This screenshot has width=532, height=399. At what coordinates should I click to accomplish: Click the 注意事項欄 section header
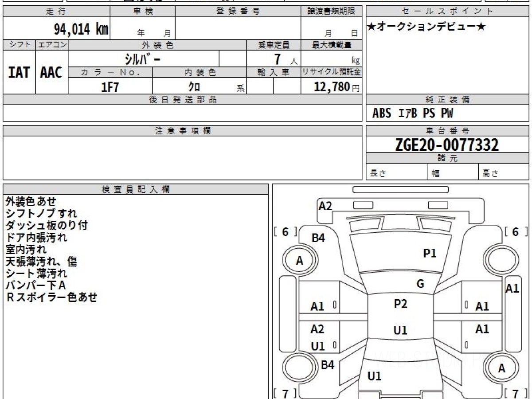pyautogui.click(x=183, y=131)
